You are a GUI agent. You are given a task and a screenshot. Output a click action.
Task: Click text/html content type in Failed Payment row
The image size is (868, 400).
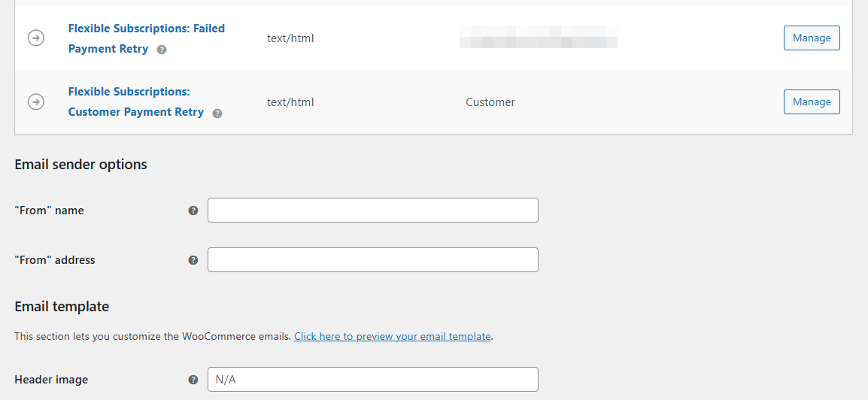[x=290, y=38]
